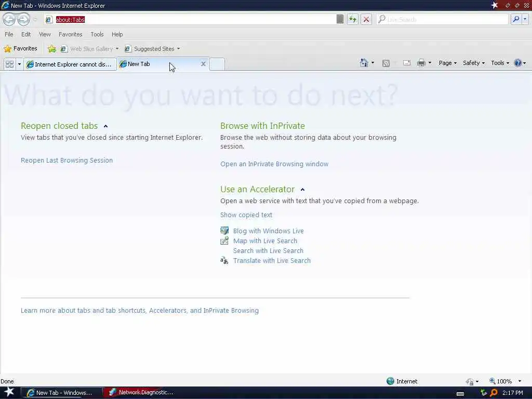Click the Reopen Last Browsing Session link
532x399 pixels.
66,160
